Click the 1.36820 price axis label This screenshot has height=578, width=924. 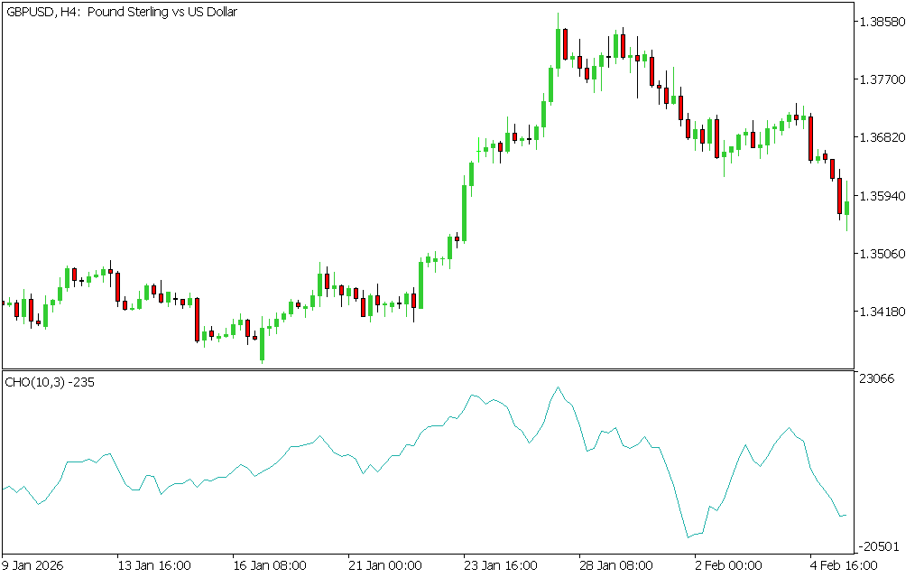883,137
